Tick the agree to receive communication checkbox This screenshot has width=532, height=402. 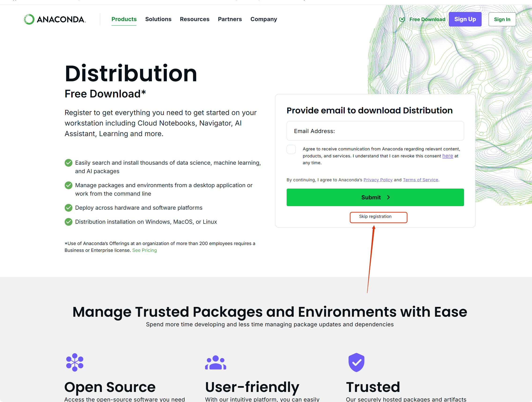[291, 149]
